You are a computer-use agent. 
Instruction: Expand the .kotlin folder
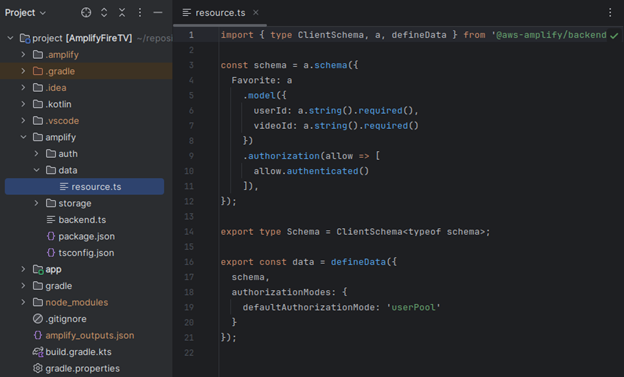click(x=23, y=104)
